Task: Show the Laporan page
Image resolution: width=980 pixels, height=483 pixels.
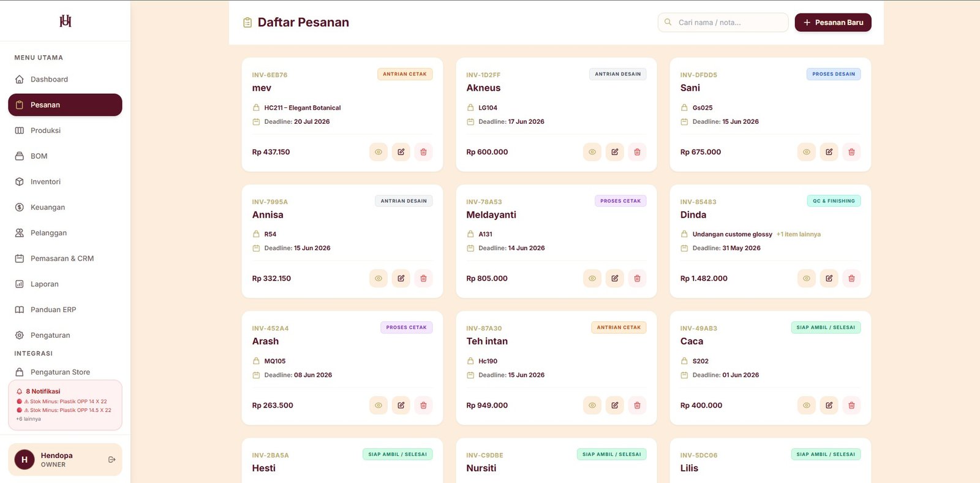Action: 65,284
